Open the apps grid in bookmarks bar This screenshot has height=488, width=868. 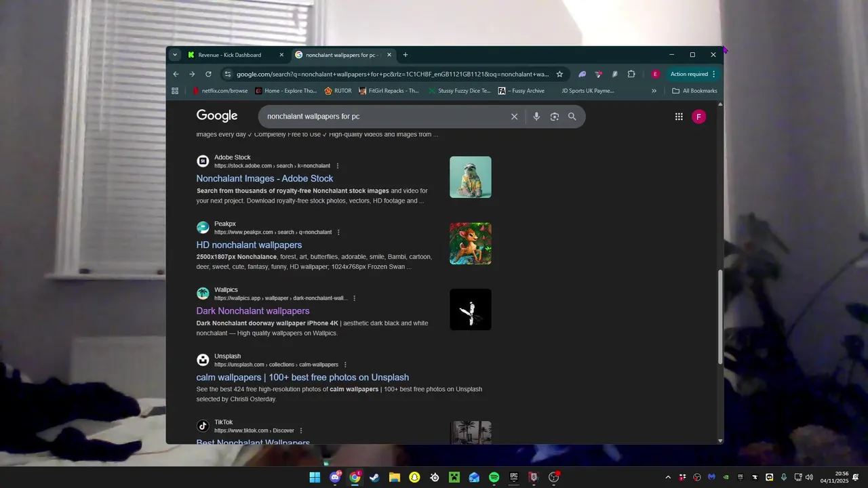(x=175, y=90)
